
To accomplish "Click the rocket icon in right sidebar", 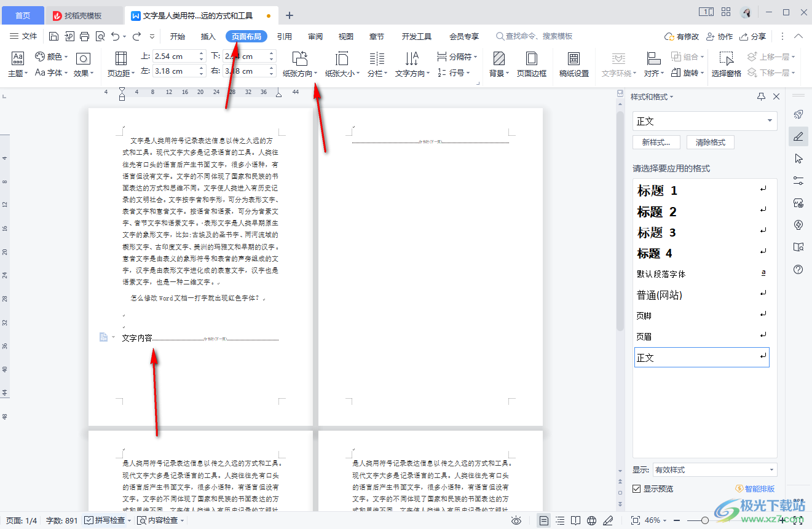I will [798, 114].
